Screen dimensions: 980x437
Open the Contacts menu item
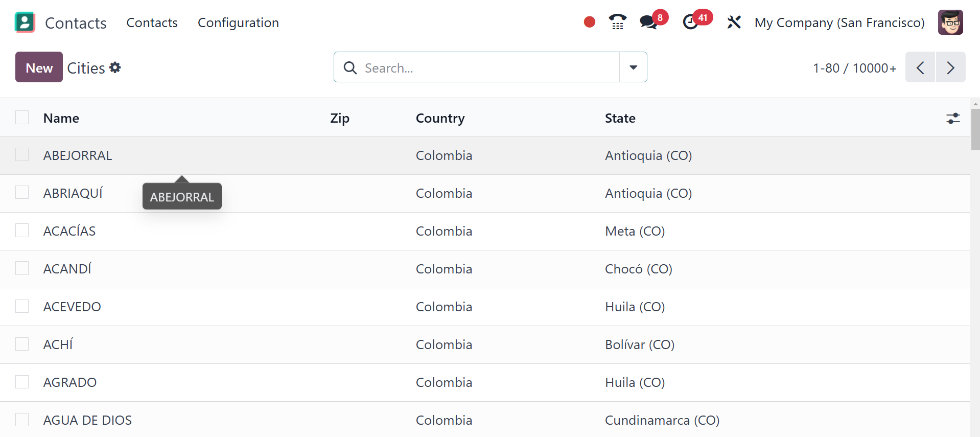[x=152, y=22]
